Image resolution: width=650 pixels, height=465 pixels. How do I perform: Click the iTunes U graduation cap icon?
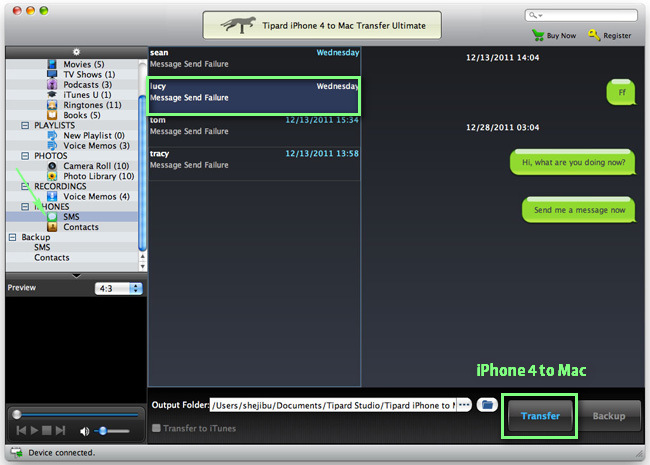pos(52,94)
